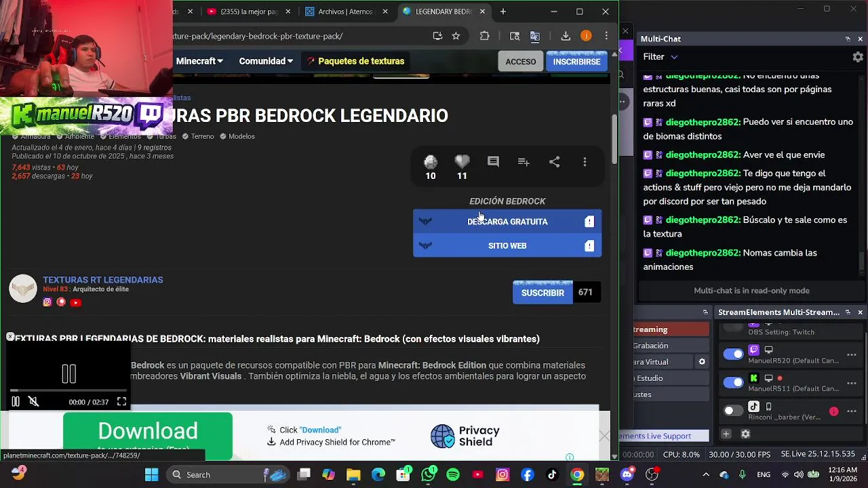Expand video ad to fullscreen

tap(121, 401)
